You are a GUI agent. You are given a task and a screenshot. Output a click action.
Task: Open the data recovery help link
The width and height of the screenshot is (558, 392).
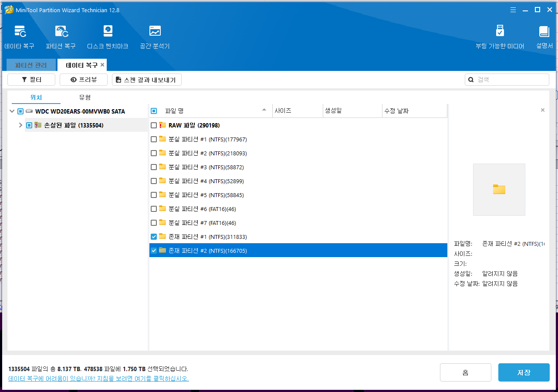pyautogui.click(x=98, y=379)
